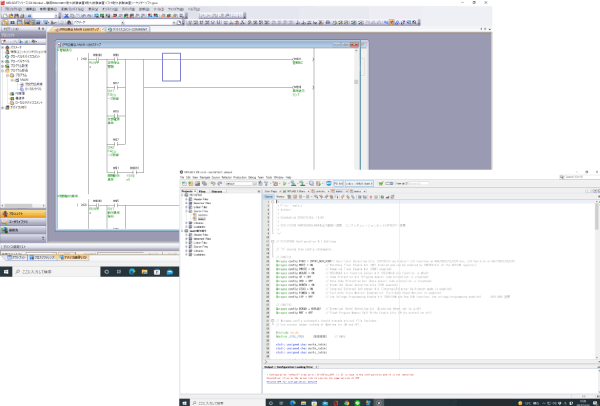The width and height of the screenshot is (600, 406).
Task: Click Open project icon in GX Works toolbar
Action: point(11,16)
